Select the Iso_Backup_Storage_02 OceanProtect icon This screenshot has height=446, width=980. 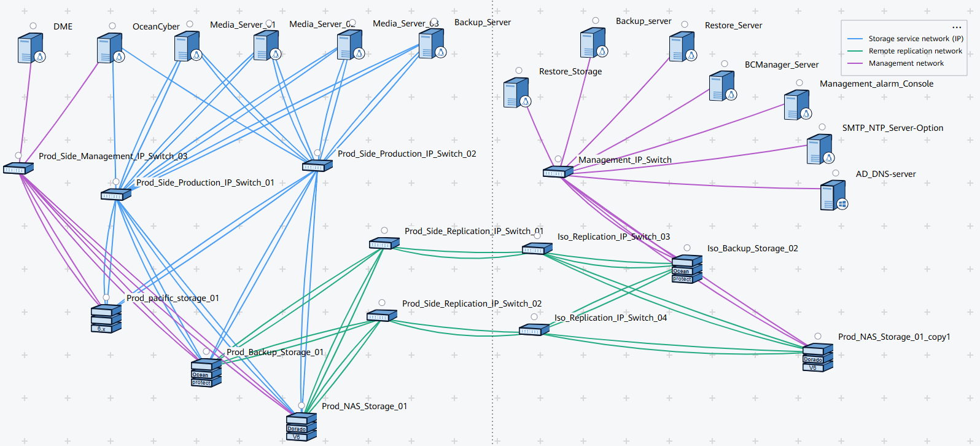pyautogui.click(x=687, y=269)
